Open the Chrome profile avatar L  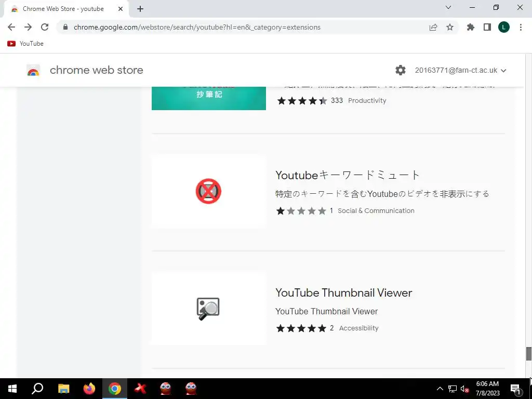click(504, 27)
